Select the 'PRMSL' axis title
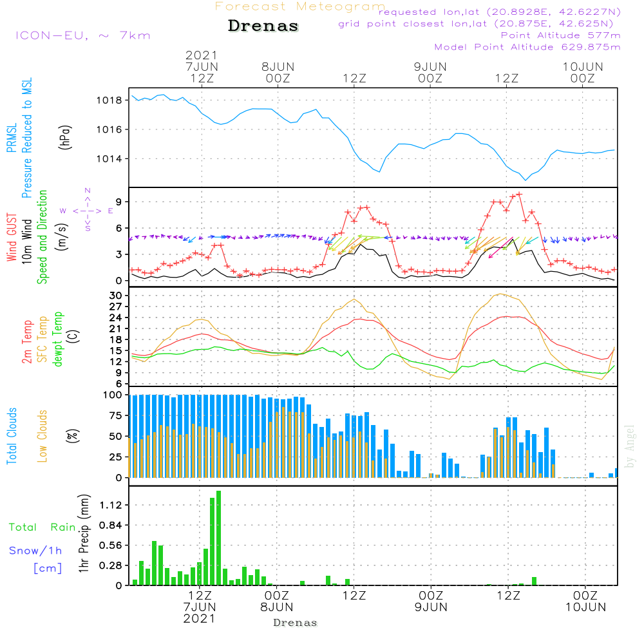The width and height of the screenshot is (644, 644). 12,138
